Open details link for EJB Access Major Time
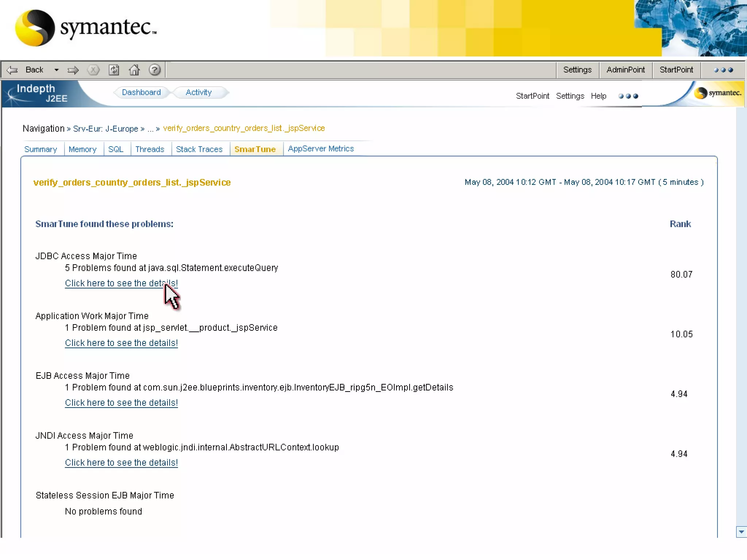The height and width of the screenshot is (560, 747). [121, 403]
